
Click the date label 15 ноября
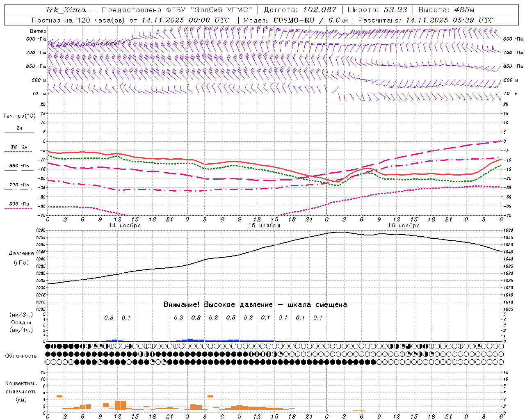264,226
